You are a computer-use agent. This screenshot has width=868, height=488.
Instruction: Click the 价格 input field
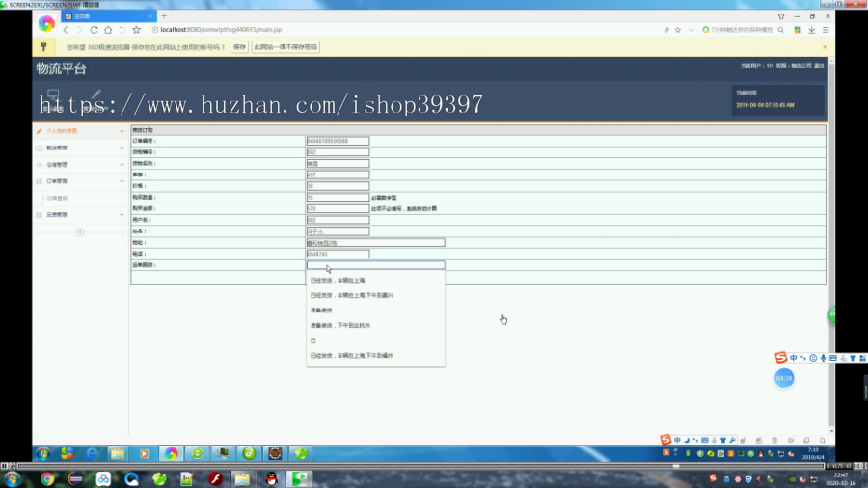click(x=338, y=186)
